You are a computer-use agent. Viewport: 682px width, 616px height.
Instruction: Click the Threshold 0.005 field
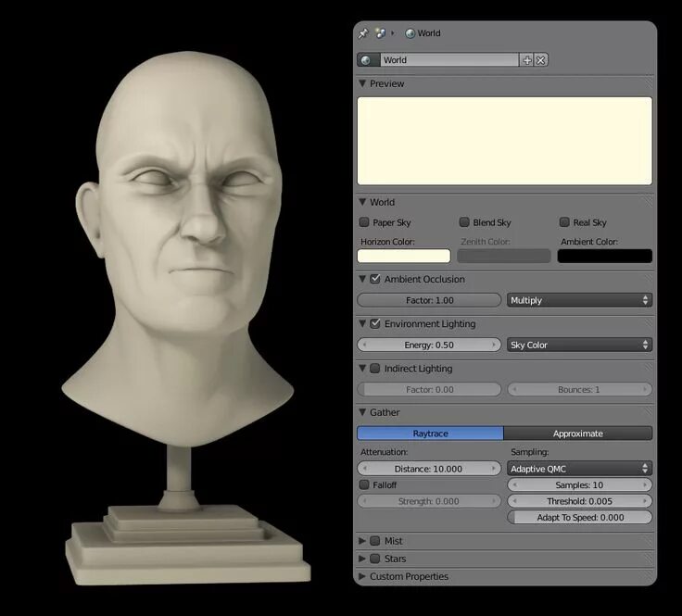point(580,501)
